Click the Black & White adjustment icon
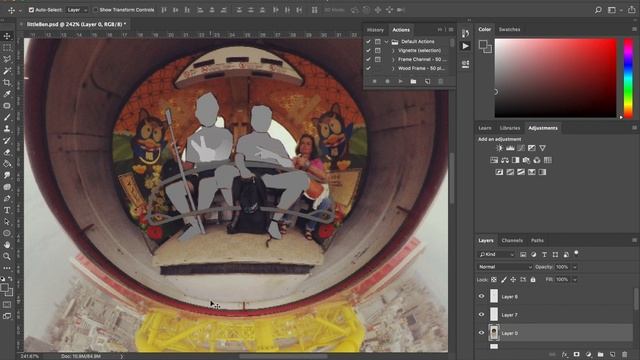 coord(516,160)
